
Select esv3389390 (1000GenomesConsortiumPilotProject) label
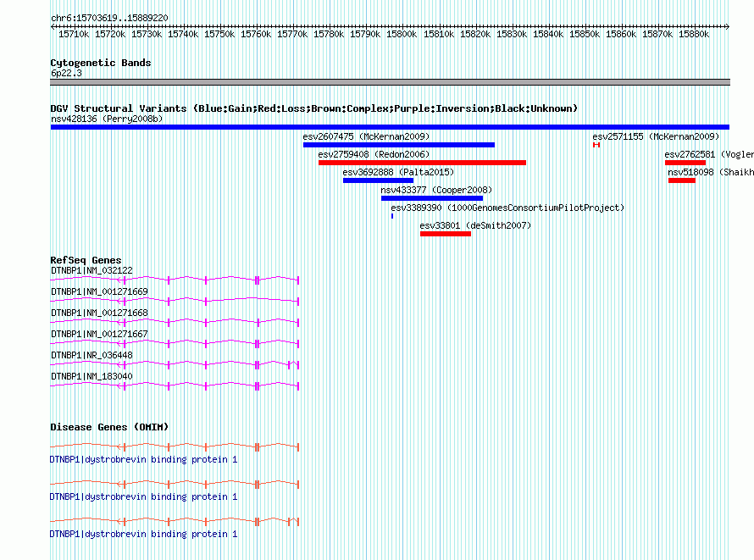[507, 208]
